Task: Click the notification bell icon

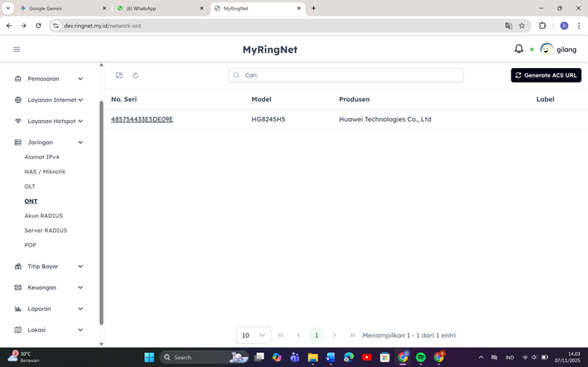Action: tap(518, 49)
